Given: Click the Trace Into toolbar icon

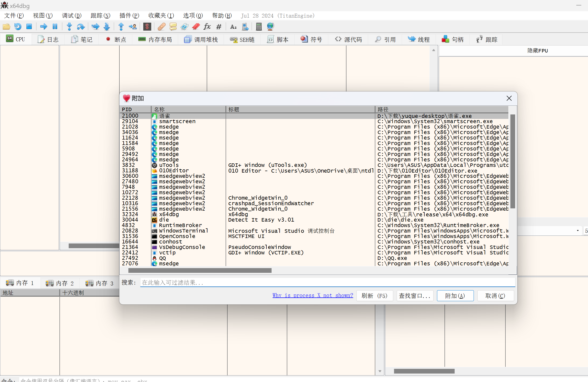Looking at the screenshot, I should click(x=95, y=27).
